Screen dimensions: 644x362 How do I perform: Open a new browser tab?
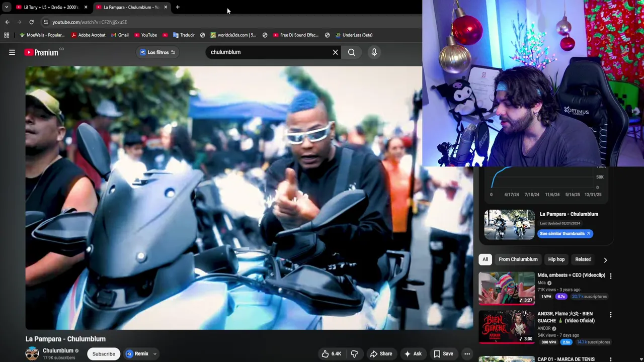click(178, 7)
